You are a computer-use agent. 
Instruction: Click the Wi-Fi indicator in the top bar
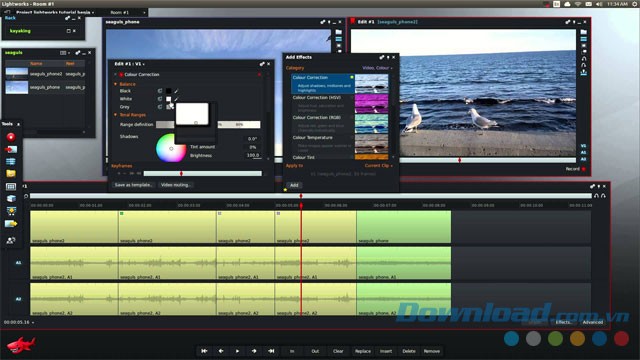[x=578, y=4]
